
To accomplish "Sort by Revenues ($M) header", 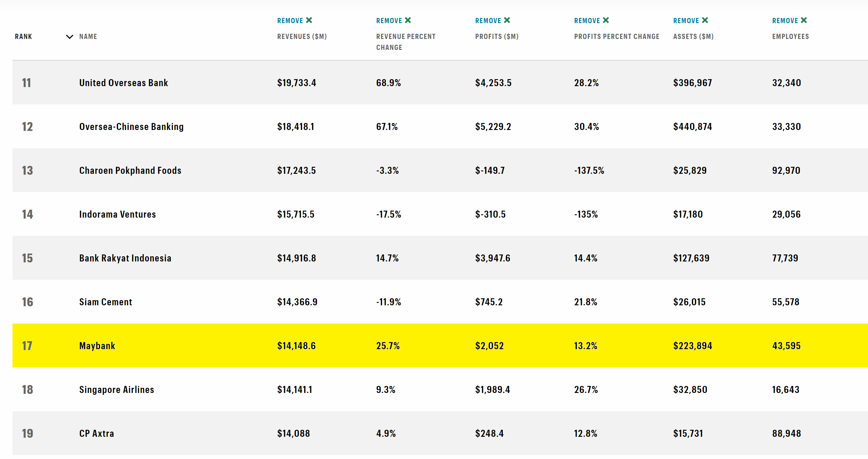I will coord(302,37).
